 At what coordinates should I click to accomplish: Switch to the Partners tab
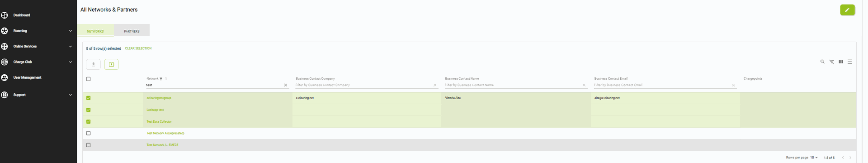(x=132, y=30)
